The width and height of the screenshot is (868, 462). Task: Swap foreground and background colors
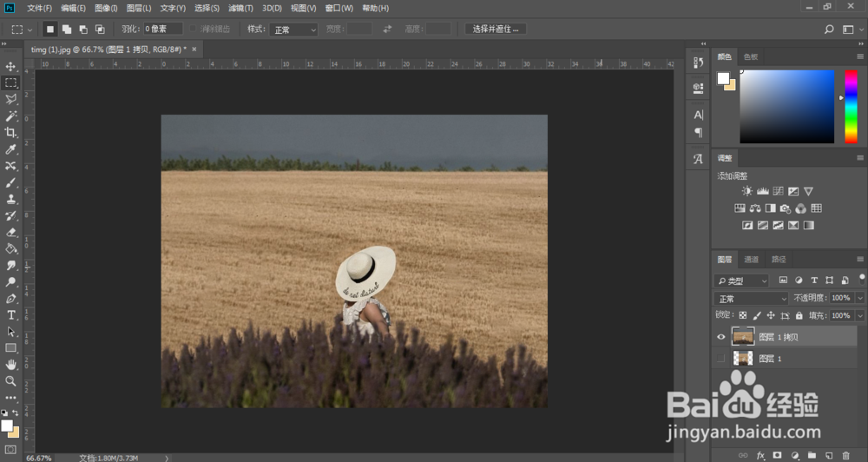(x=16, y=412)
